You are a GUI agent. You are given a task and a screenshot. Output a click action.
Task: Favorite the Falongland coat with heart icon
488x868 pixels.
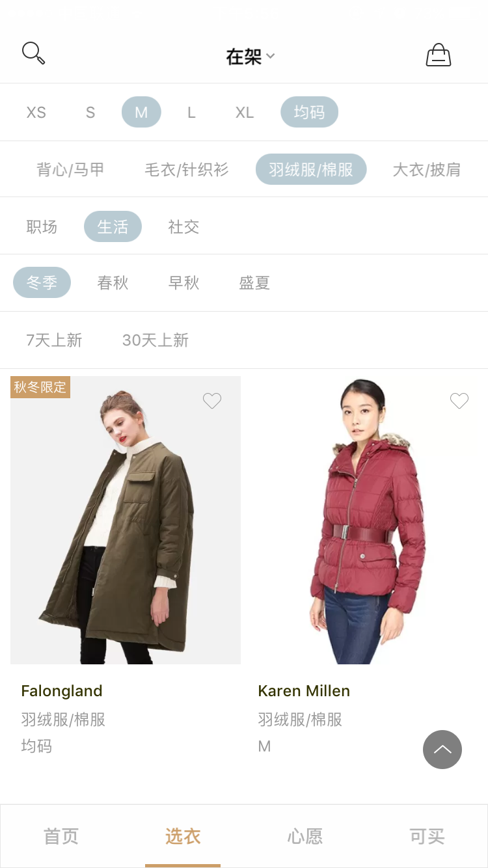[x=212, y=401]
